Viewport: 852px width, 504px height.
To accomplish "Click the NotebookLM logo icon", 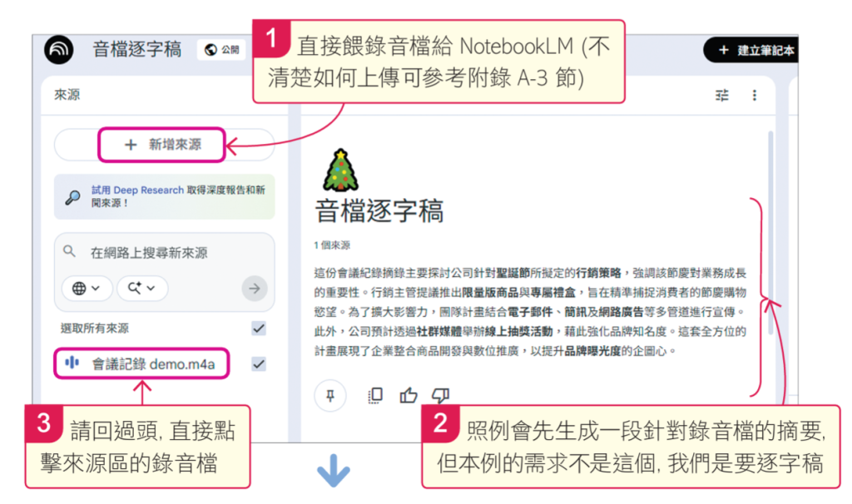I will coord(58,50).
